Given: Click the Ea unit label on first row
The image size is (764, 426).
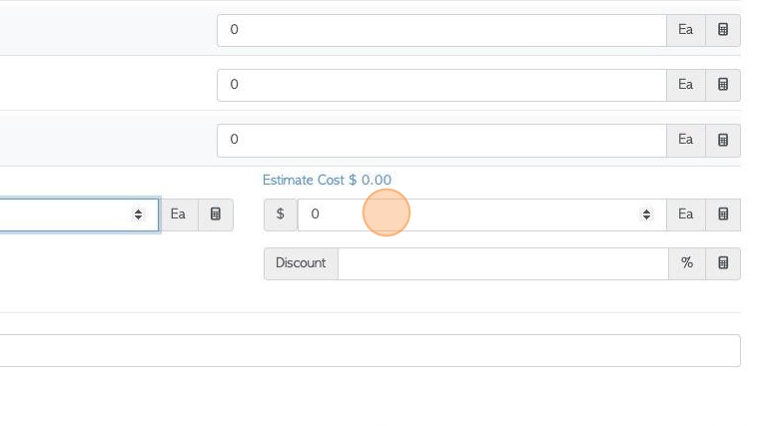Looking at the screenshot, I should tap(686, 30).
